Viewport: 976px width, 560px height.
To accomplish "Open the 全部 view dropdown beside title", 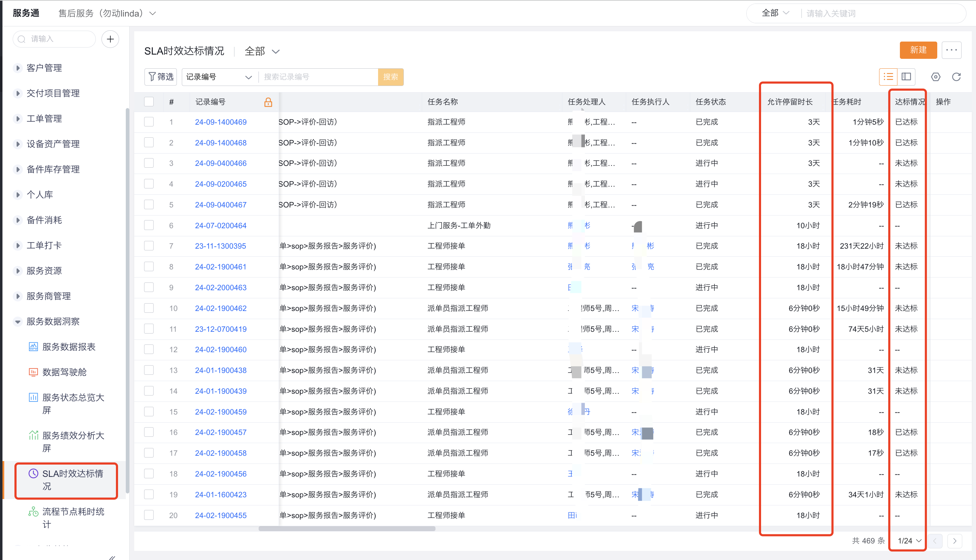I will point(262,51).
